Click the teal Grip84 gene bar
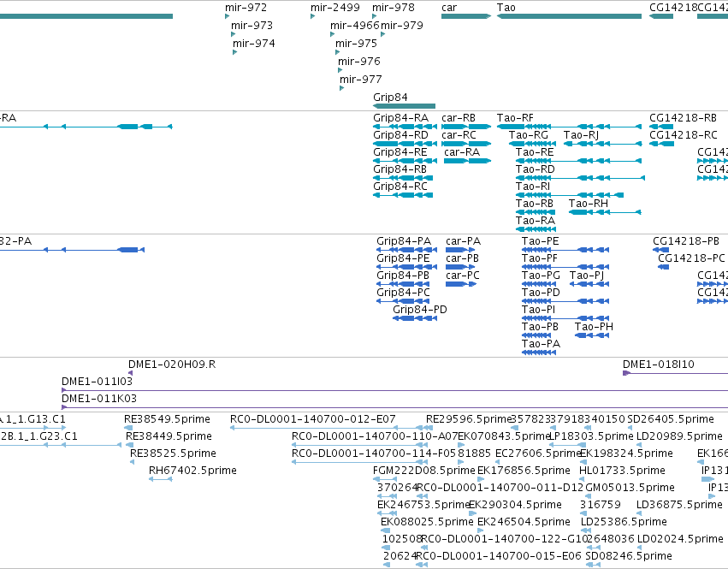This screenshot has width=728, height=569. coord(405,106)
